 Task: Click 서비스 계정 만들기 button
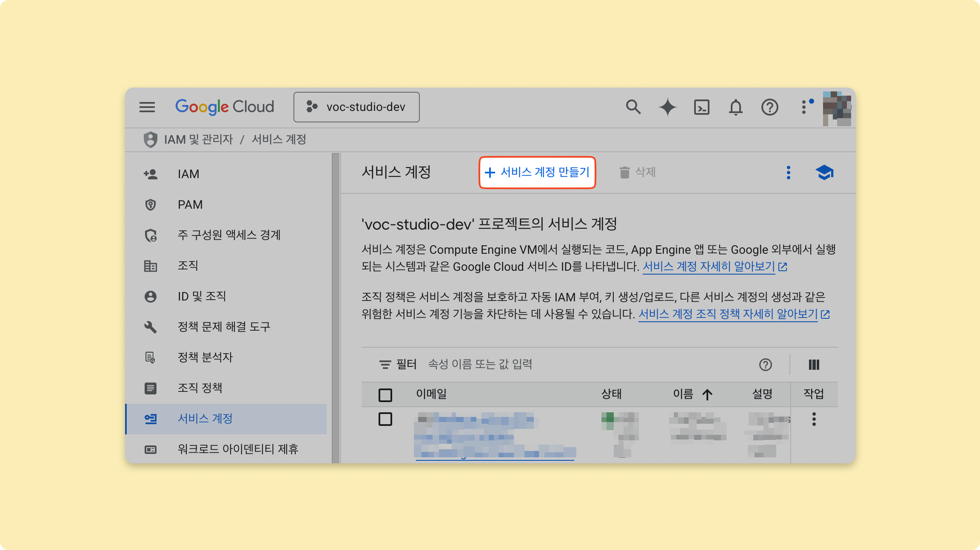pyautogui.click(x=537, y=172)
